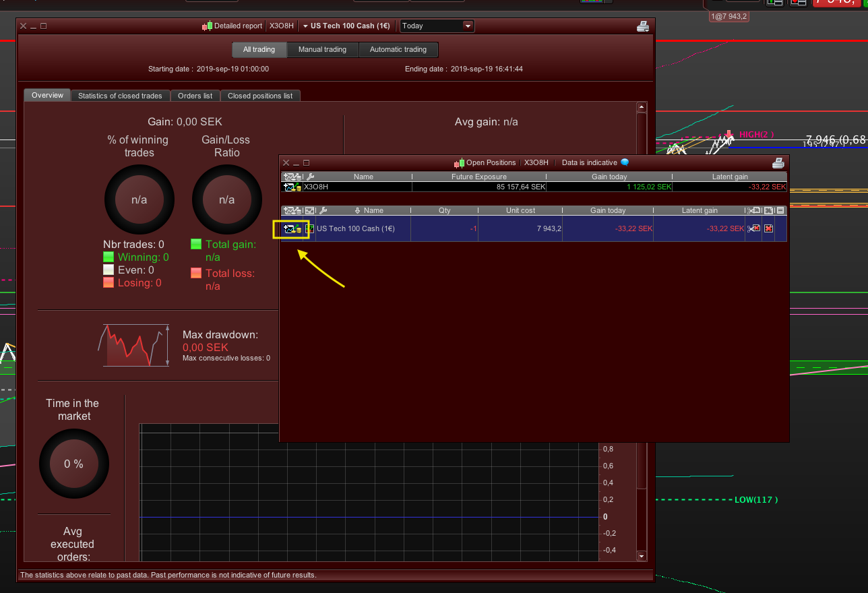Click scroll down arrow in Detailed report scrollbar

click(x=642, y=557)
